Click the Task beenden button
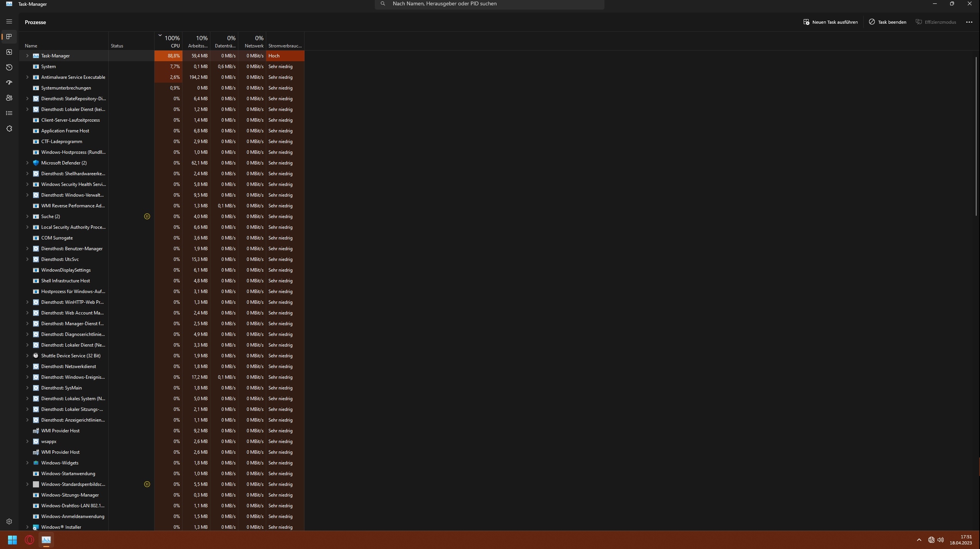This screenshot has width=980, height=549. [887, 22]
